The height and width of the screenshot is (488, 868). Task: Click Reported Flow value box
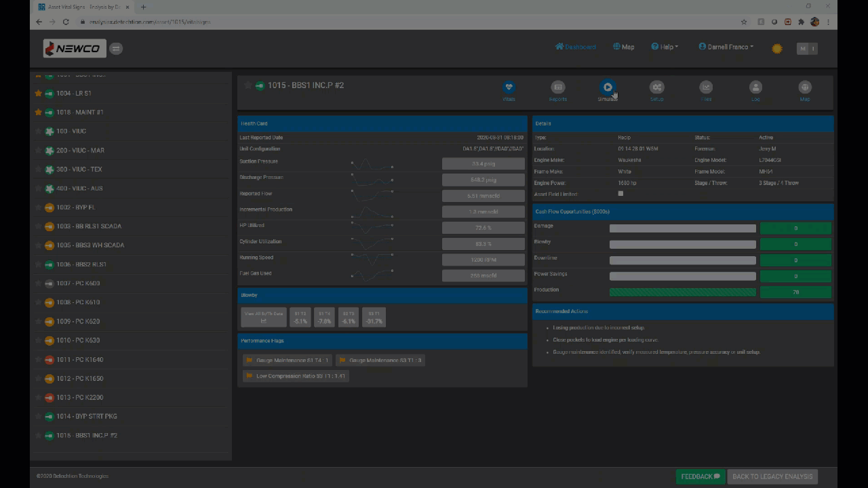(484, 196)
